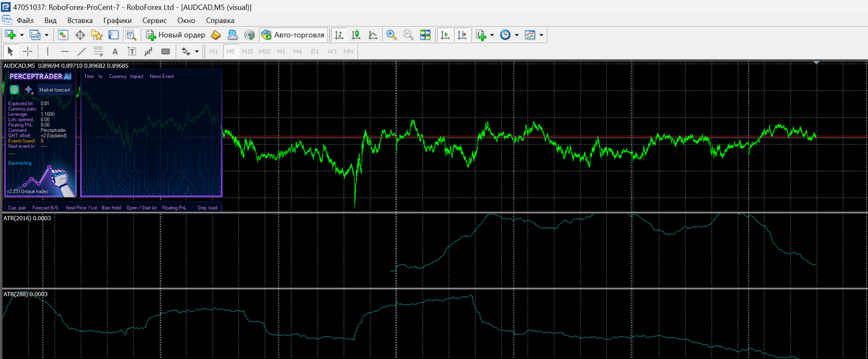Open the Файл menu

click(x=25, y=20)
